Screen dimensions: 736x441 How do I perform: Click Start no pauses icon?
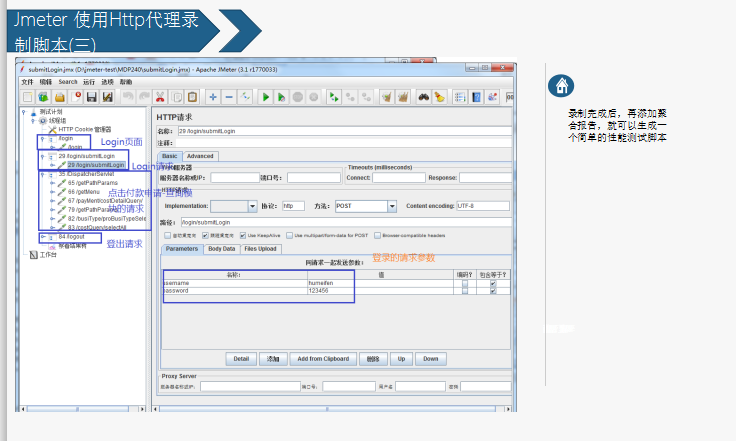[281, 97]
